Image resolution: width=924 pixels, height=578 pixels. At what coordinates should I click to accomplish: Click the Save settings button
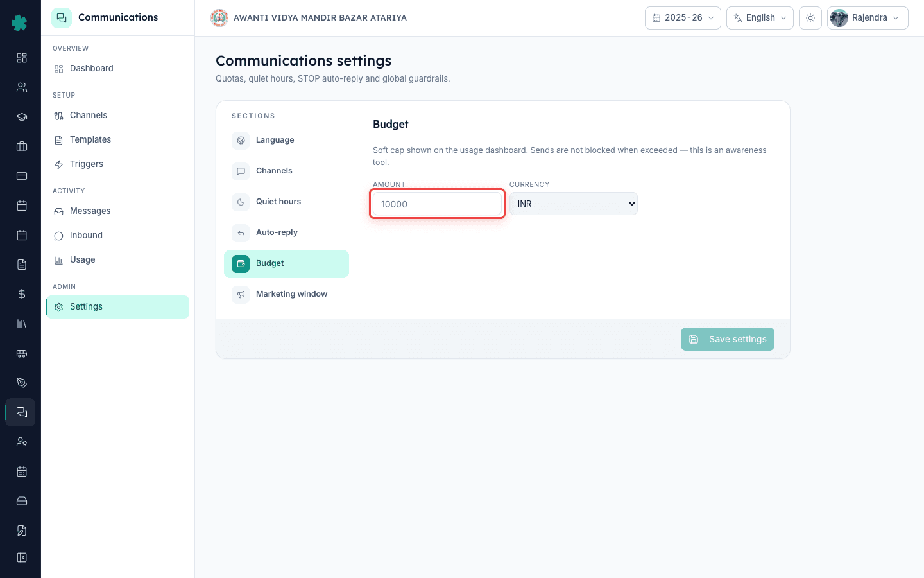728,339
